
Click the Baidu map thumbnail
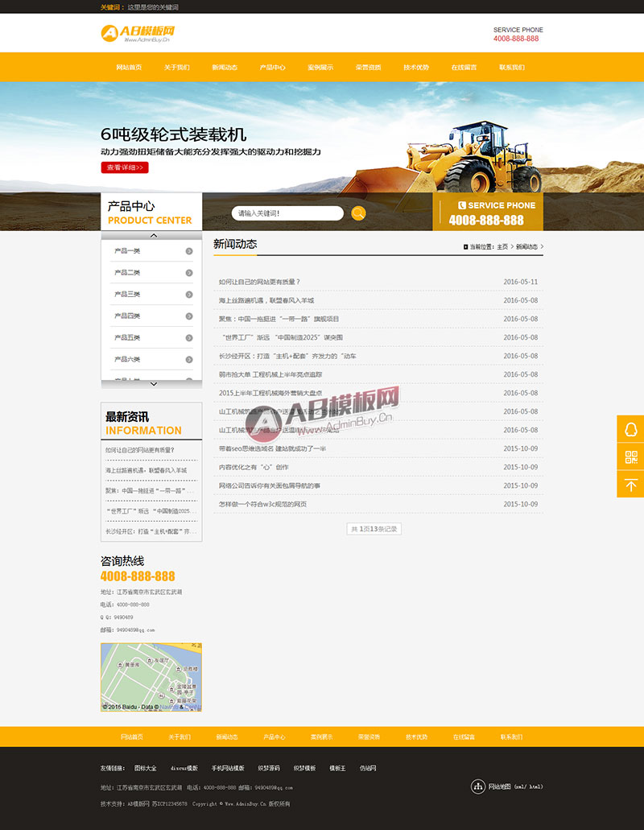151,677
